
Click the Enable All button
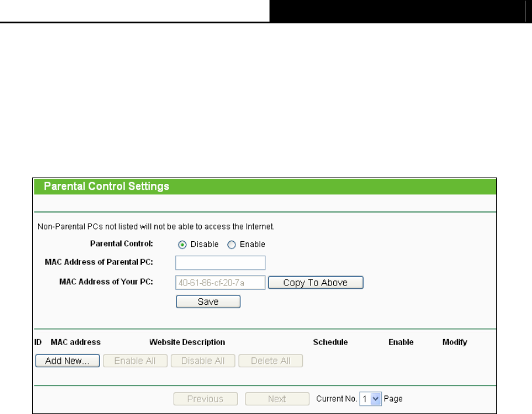(x=135, y=361)
